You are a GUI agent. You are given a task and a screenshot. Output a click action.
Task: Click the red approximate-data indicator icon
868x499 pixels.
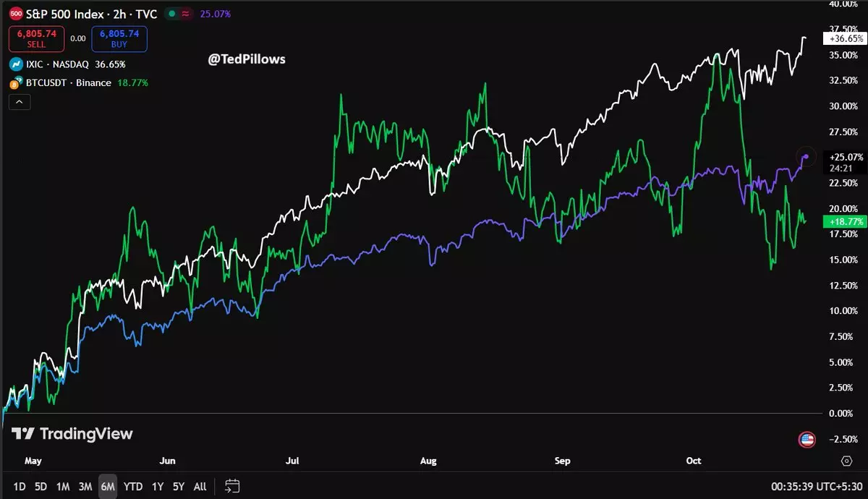tap(186, 14)
